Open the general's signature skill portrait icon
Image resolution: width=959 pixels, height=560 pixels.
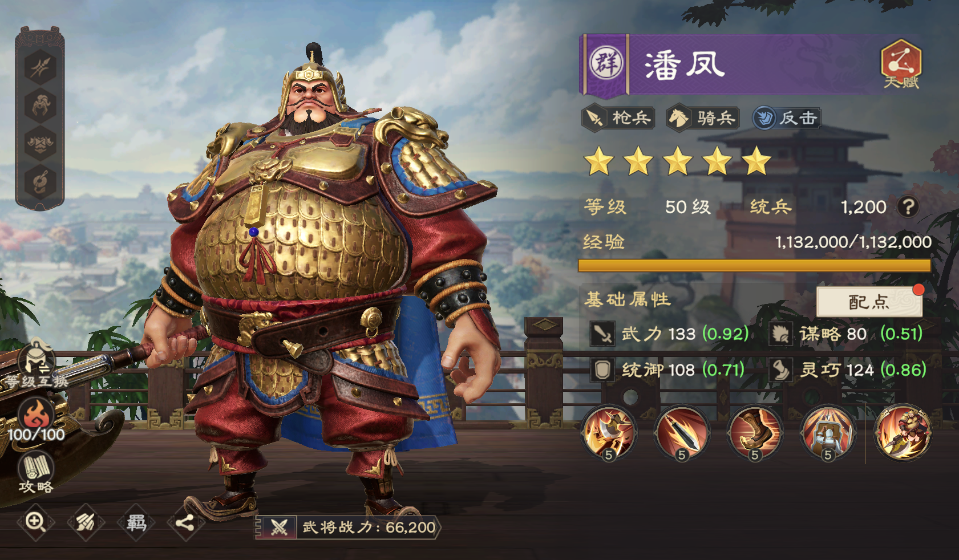click(903, 433)
